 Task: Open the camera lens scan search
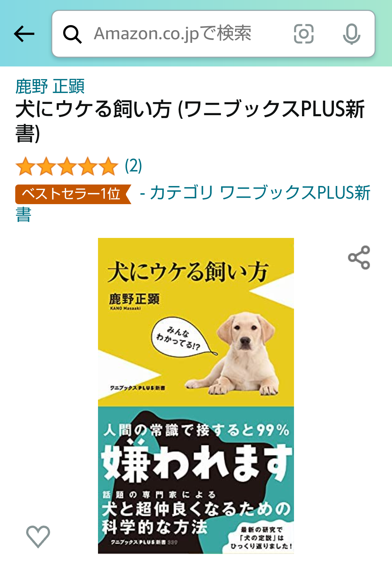(x=303, y=34)
